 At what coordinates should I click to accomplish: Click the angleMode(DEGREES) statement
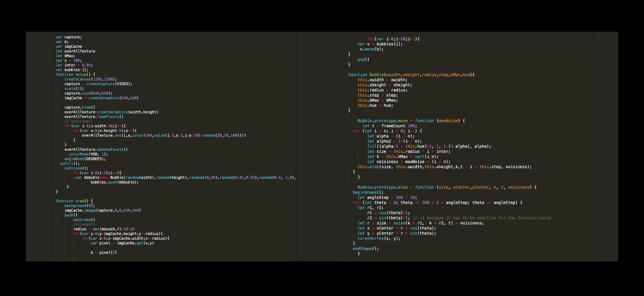85,159
